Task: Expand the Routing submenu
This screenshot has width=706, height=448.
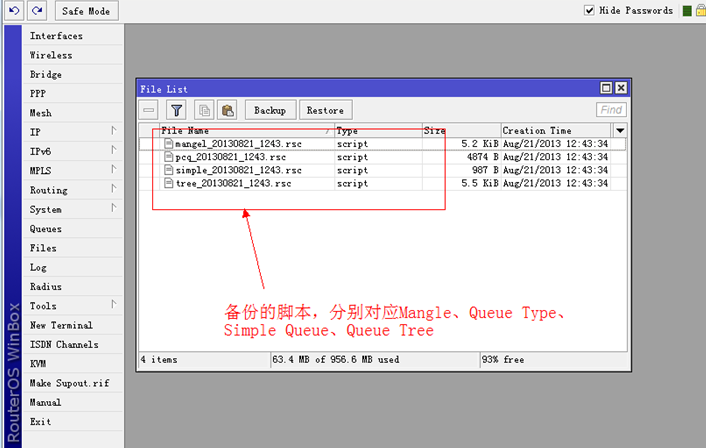Action: pos(112,190)
